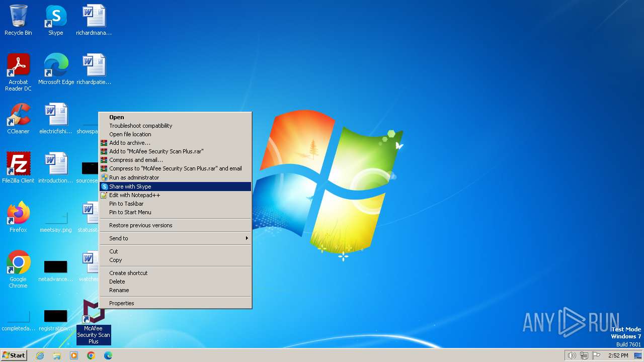
Task: Select the electricfishi... Word document
Action: pos(56,119)
